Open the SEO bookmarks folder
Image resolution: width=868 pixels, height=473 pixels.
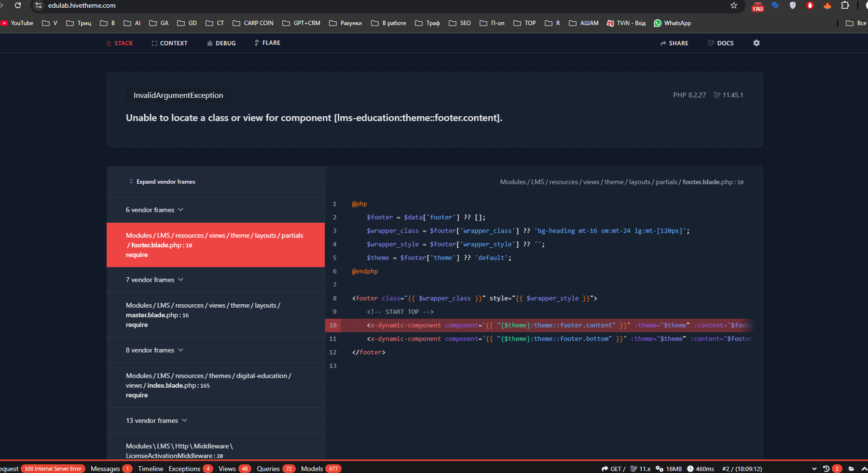[x=459, y=23]
